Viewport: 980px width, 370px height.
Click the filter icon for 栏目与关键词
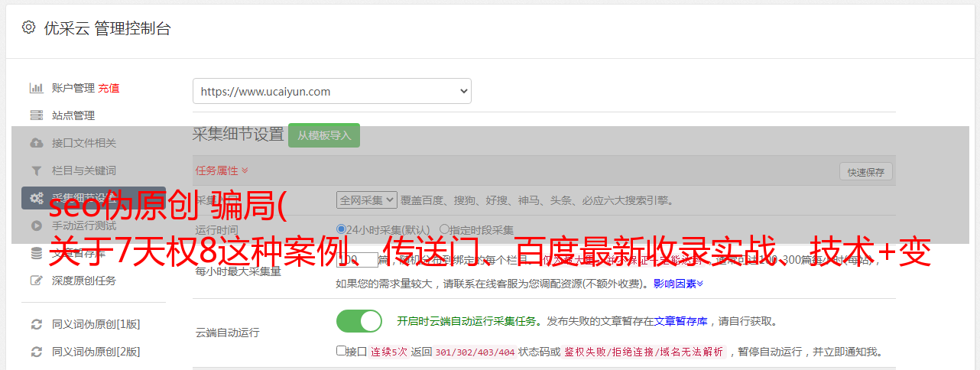click(x=36, y=170)
